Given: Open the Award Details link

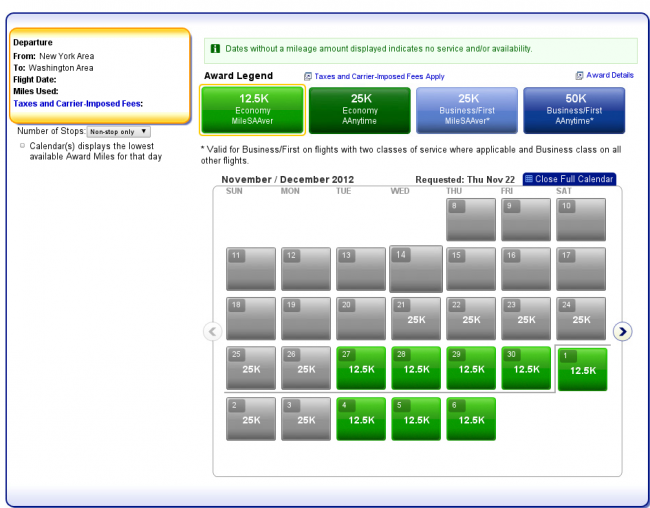Looking at the screenshot, I should pos(610,76).
